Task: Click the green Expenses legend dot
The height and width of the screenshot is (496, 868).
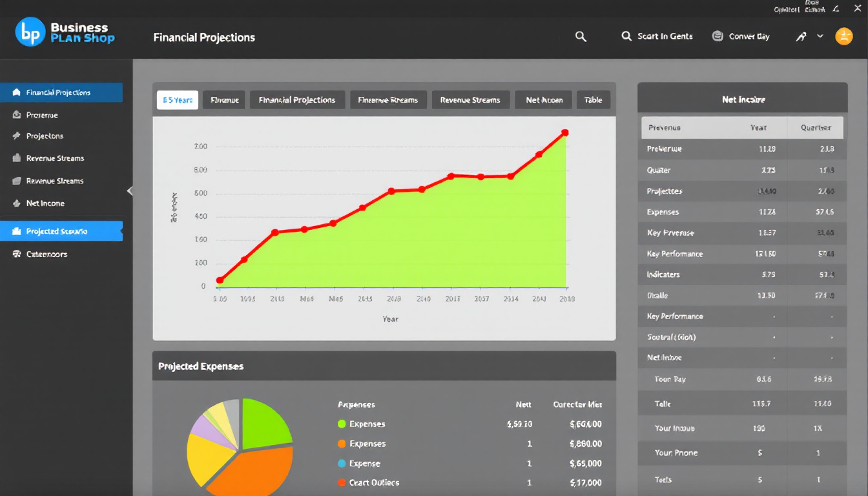Action: point(342,424)
